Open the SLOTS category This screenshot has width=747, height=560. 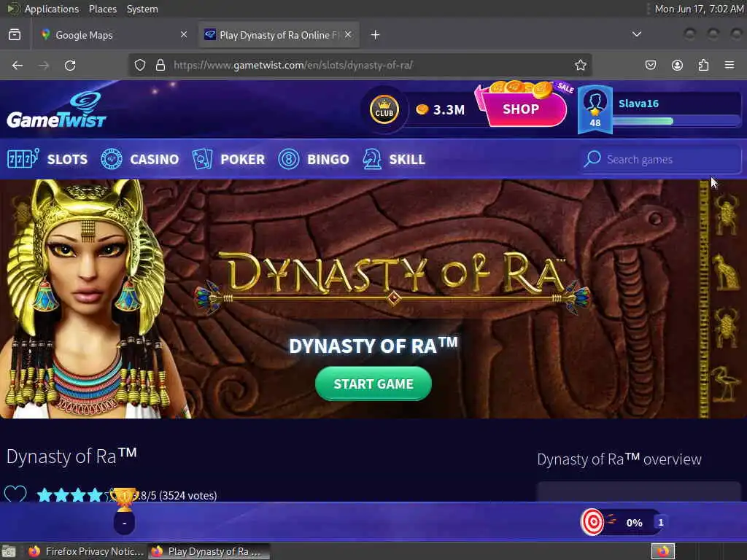(x=67, y=159)
